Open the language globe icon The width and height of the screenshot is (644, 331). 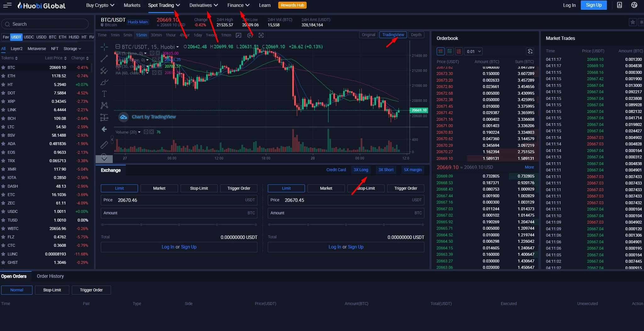(634, 5)
